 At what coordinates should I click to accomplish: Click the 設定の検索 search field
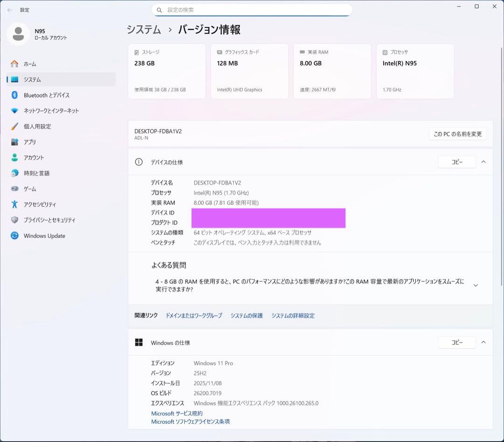252,10
